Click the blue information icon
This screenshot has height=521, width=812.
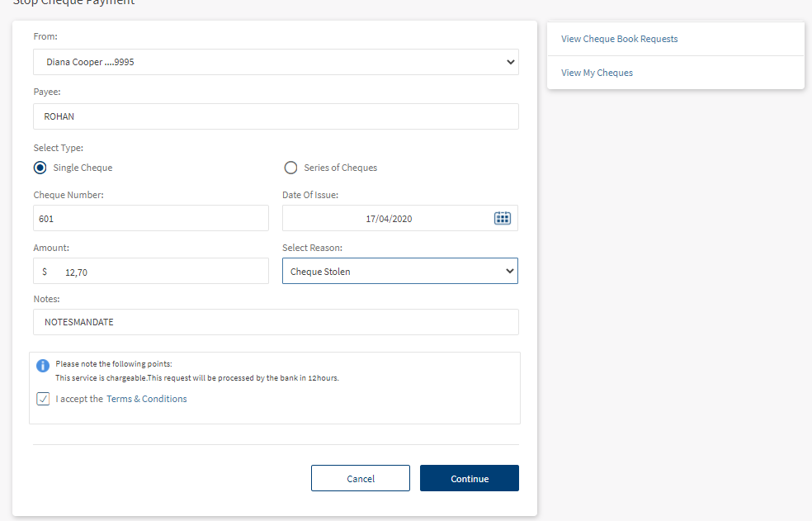[x=43, y=365]
